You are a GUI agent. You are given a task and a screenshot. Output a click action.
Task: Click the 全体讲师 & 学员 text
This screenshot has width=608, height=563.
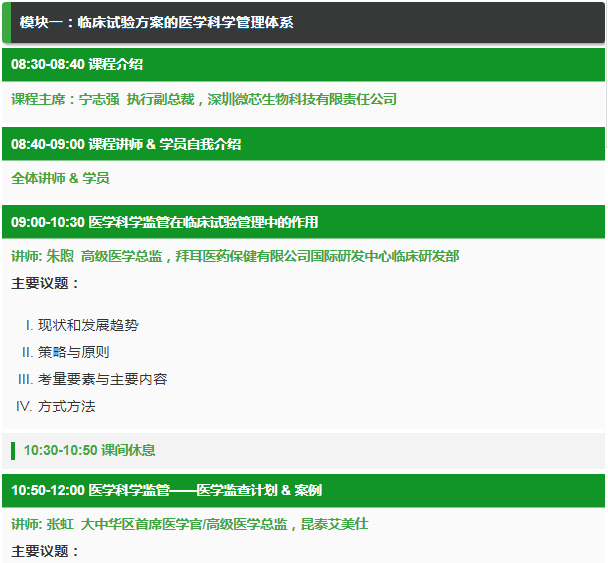point(60,178)
